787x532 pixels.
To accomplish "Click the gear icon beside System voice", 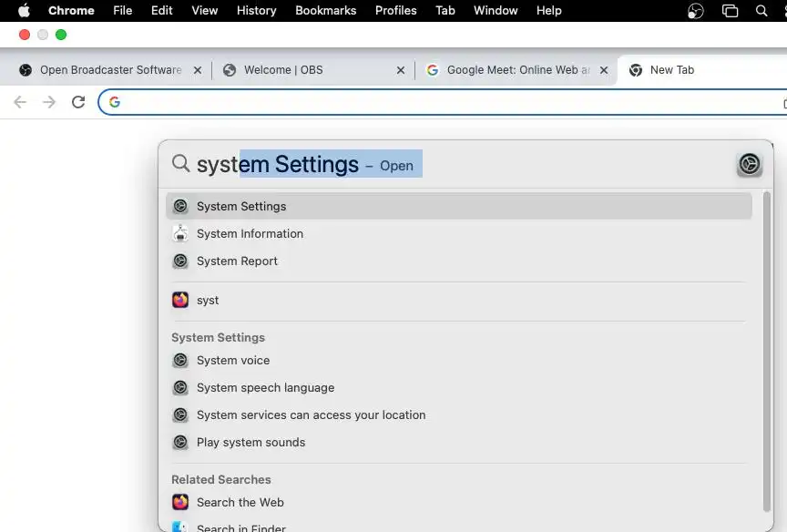I will pyautogui.click(x=180, y=361).
